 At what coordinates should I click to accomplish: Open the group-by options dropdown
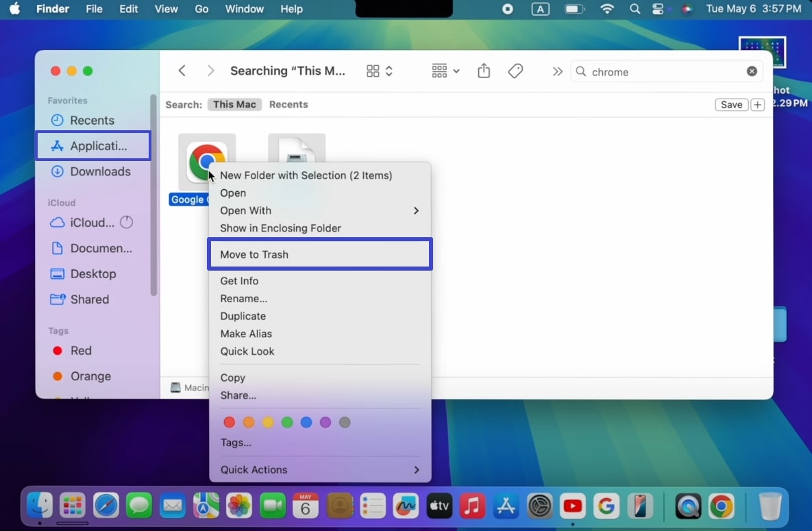coord(445,71)
